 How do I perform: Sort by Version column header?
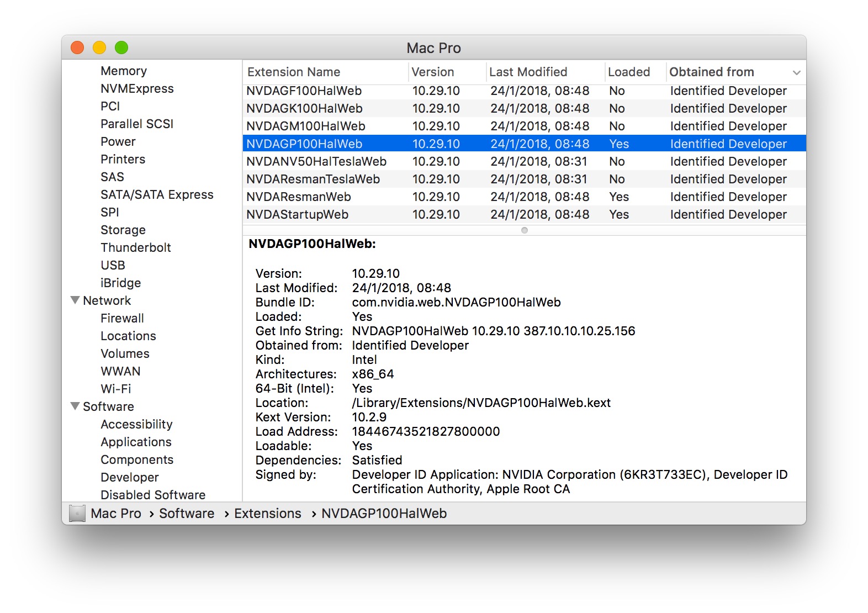[x=447, y=72]
